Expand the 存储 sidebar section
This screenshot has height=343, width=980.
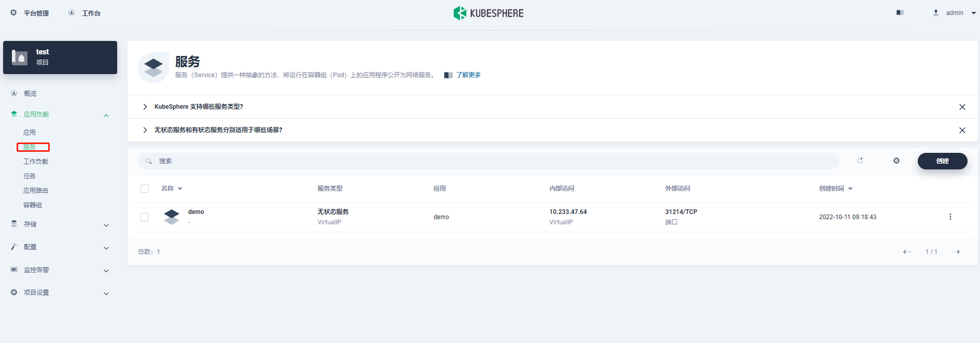coord(60,224)
